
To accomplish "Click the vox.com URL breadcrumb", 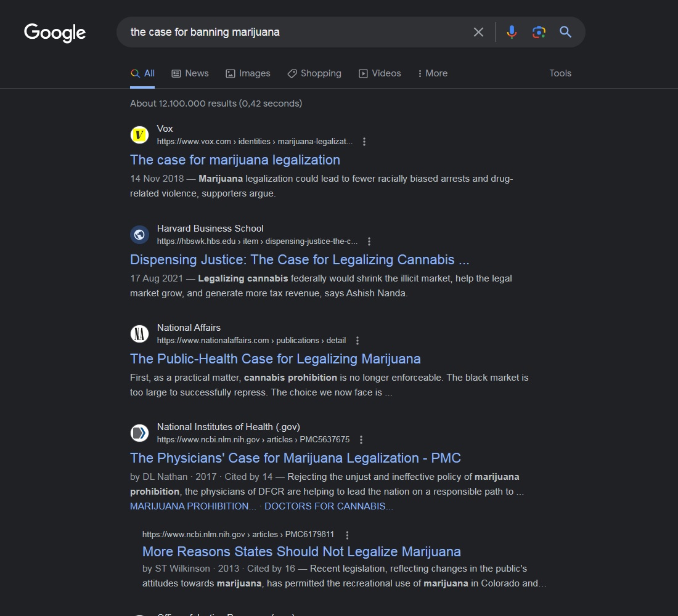I will [255, 141].
